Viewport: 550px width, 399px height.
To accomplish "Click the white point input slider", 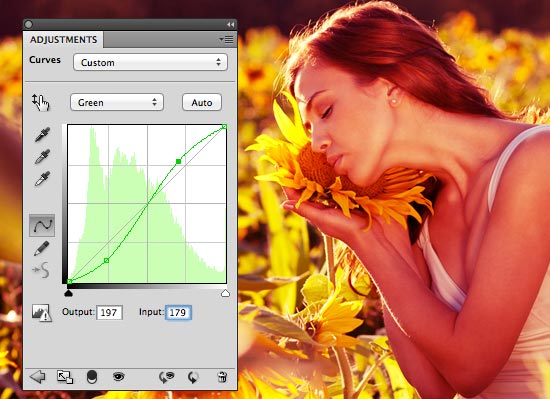I will 225,293.
